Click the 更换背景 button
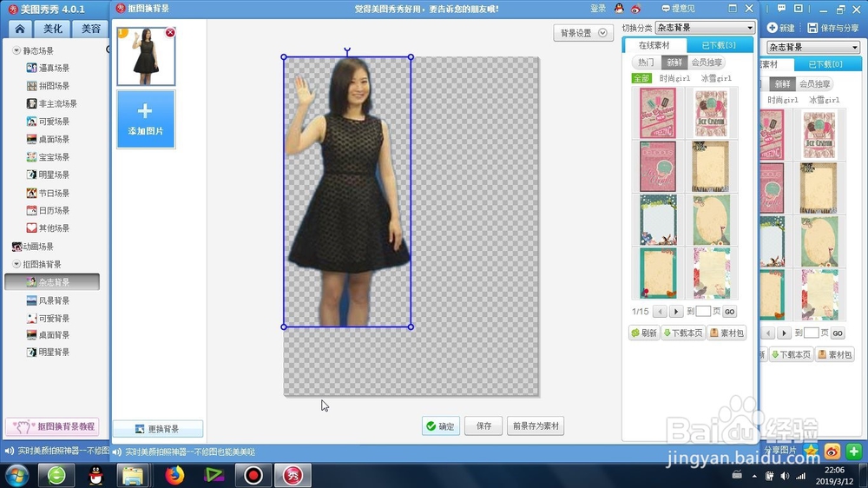The width and height of the screenshot is (868, 488). tap(158, 429)
